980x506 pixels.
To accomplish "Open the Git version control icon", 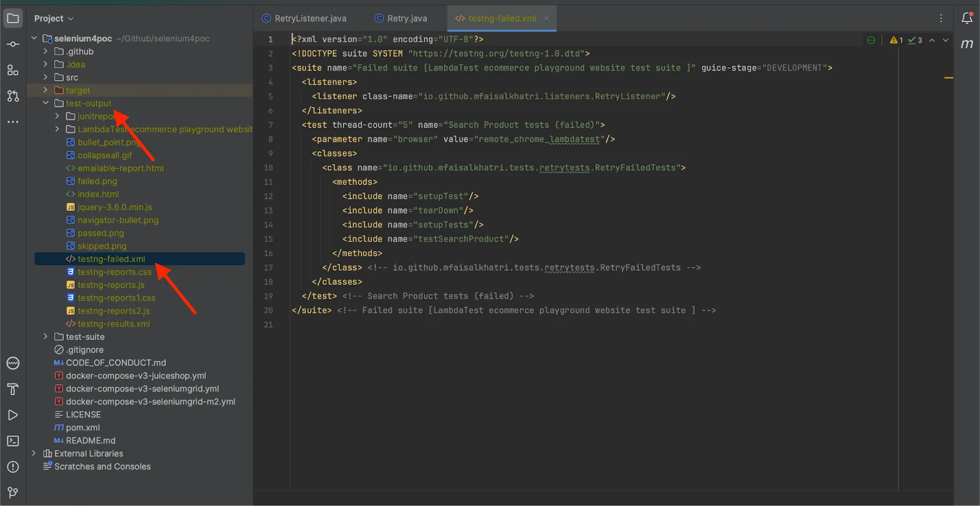I will point(13,493).
